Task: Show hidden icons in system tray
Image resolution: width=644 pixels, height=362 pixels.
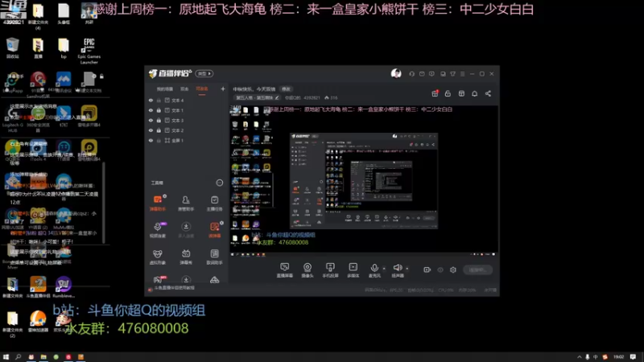Action: pos(579,357)
